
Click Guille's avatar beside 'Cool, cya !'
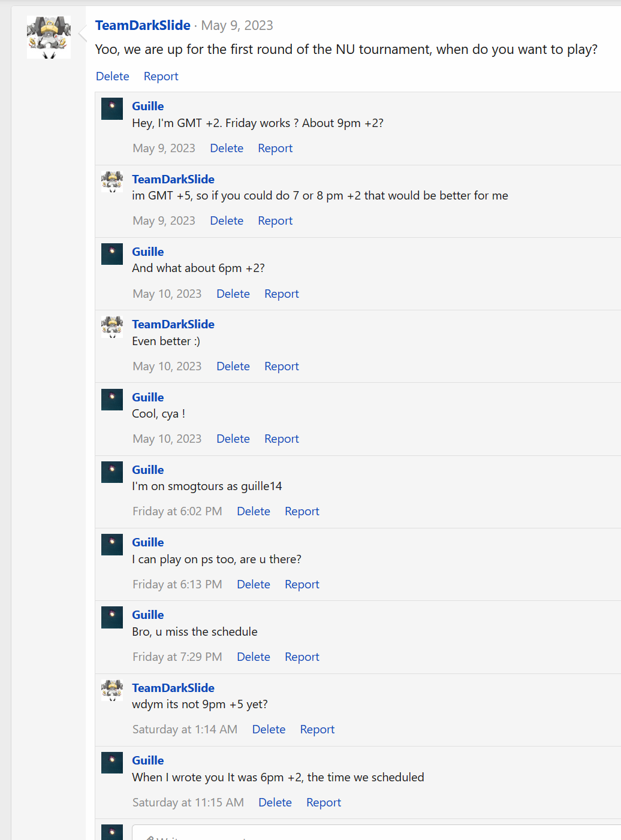(112, 400)
